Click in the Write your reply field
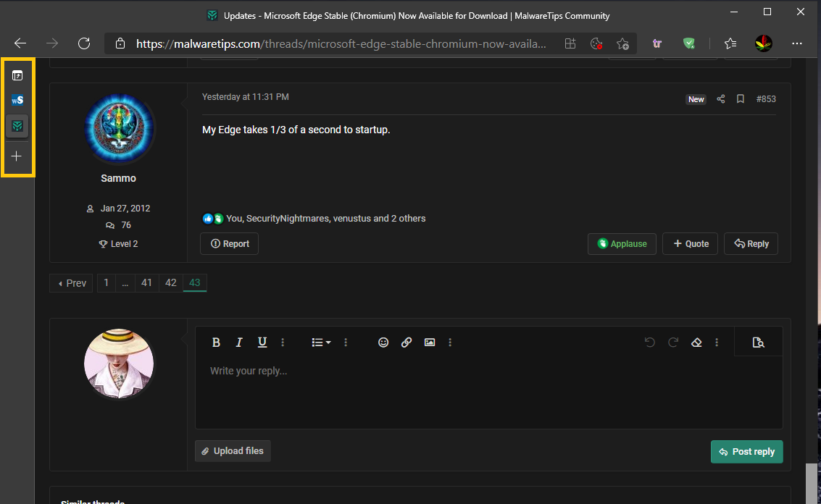Image resolution: width=821 pixels, height=504 pixels. point(488,391)
